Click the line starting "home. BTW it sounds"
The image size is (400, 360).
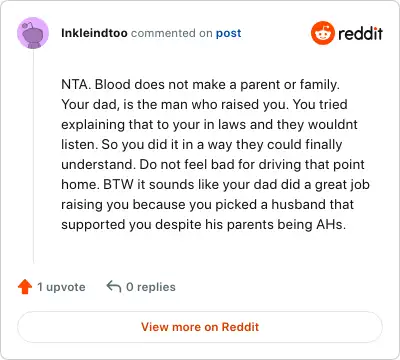point(215,185)
